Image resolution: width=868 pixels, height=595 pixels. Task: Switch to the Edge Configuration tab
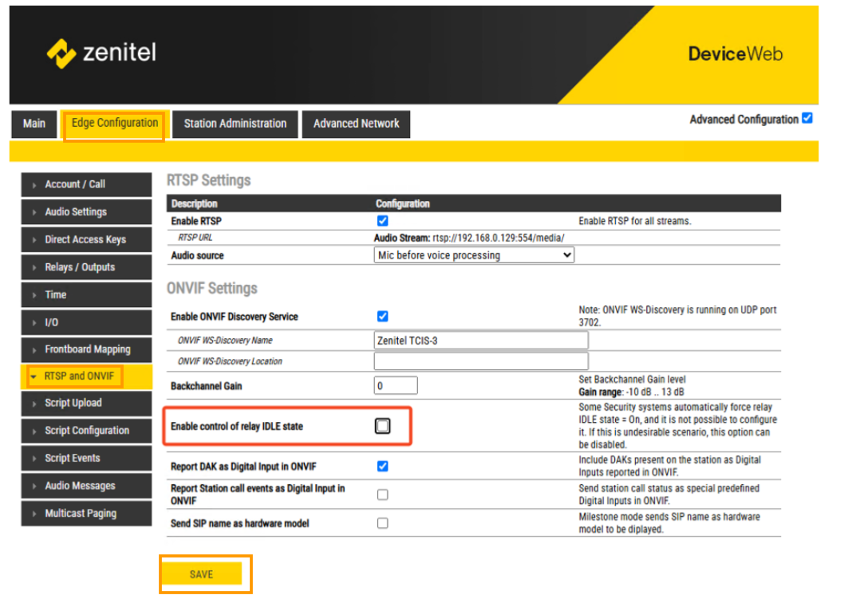pyautogui.click(x=115, y=123)
